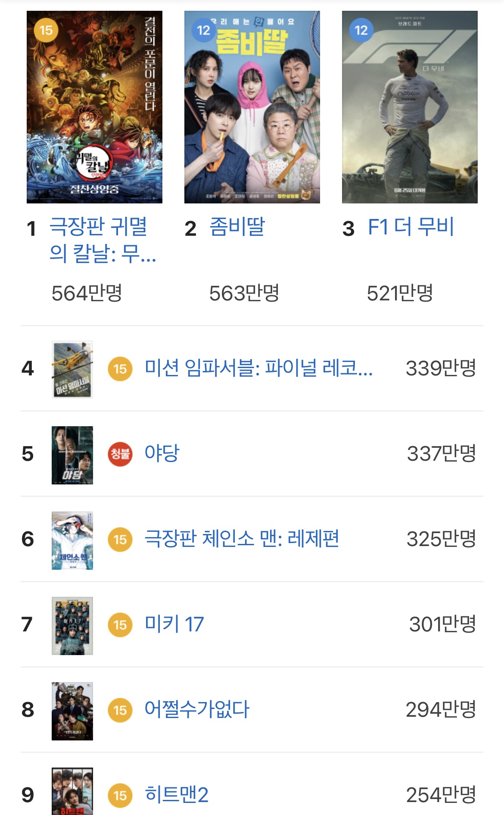Click the 12 age rating badge on 좀비딸 poster
The image size is (504, 815).
tap(203, 30)
